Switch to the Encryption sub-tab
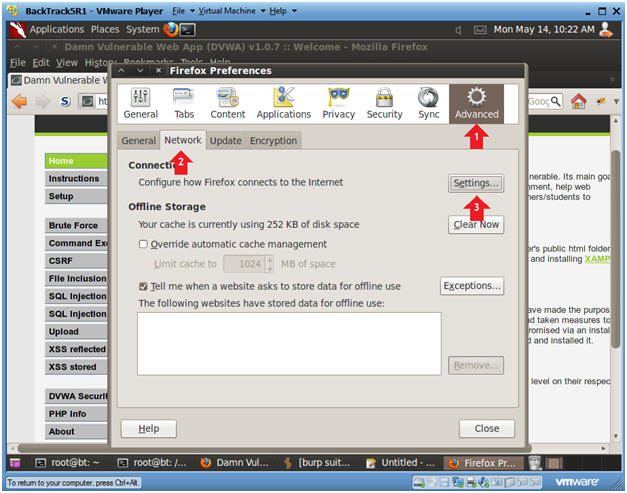 273,141
